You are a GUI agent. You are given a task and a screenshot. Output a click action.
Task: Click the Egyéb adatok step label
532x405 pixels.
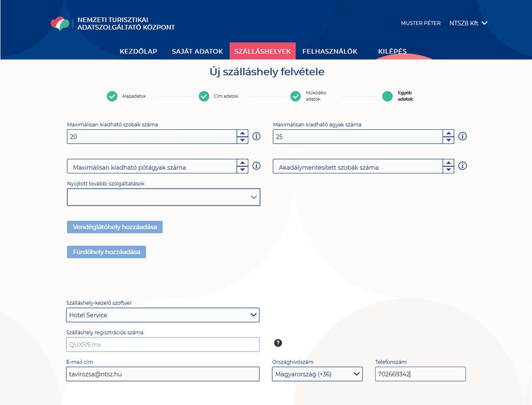pos(405,96)
